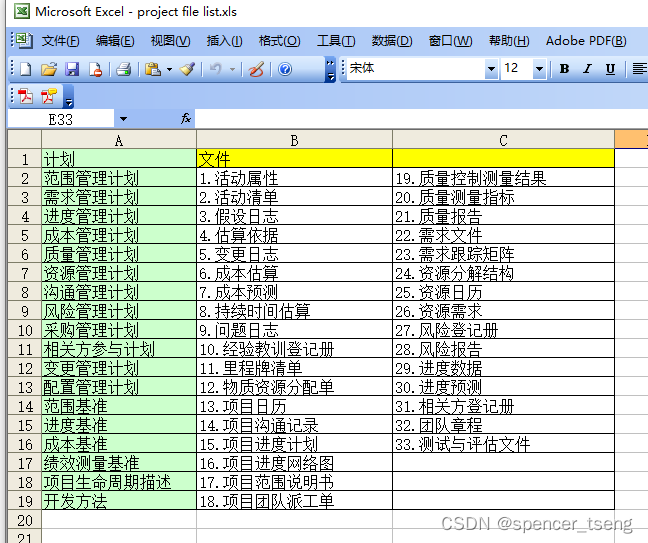Expand PDF toolbar options arrow
Image resolution: width=648 pixels, height=543 pixels.
69,97
